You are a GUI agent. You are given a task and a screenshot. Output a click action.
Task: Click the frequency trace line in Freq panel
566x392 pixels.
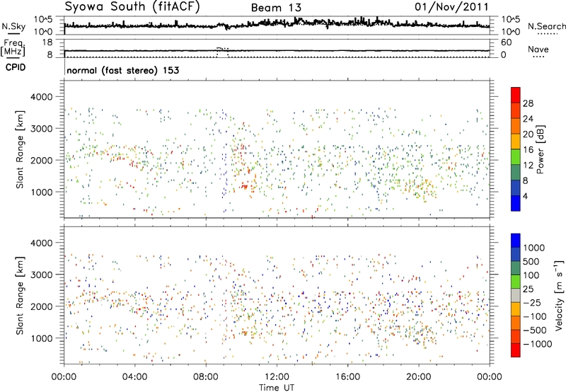[277, 50]
